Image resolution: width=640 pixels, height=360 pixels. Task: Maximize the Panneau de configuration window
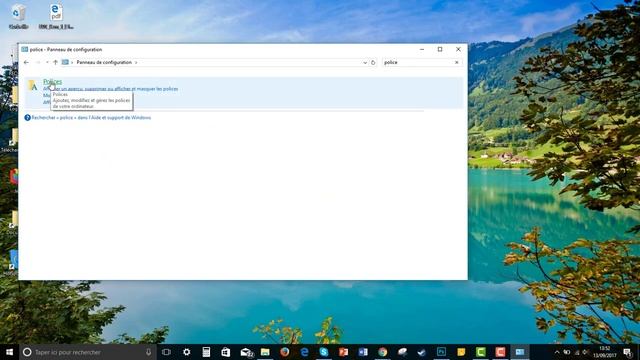(440, 49)
